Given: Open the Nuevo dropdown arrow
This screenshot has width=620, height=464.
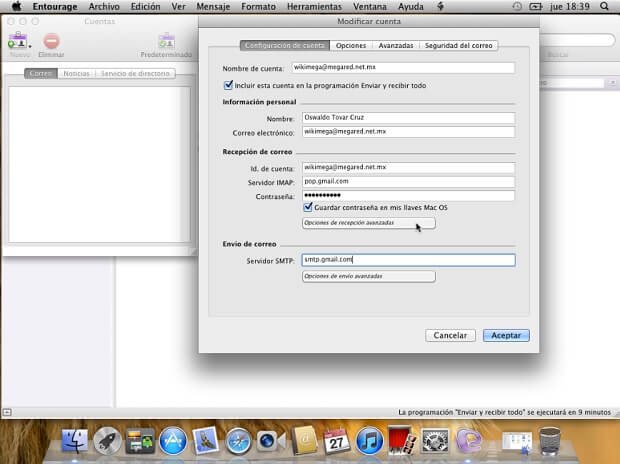Looking at the screenshot, I should 30,45.
